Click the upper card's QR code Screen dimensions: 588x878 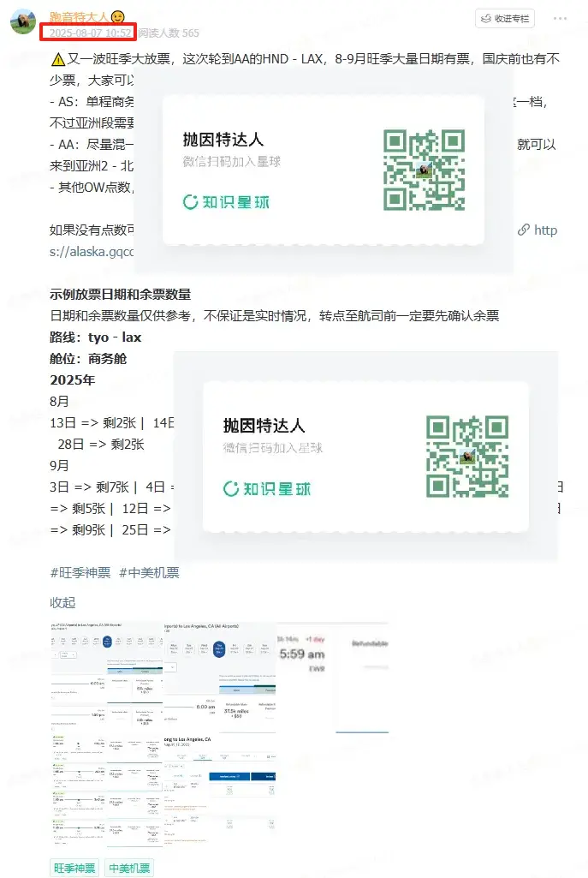[x=424, y=170]
